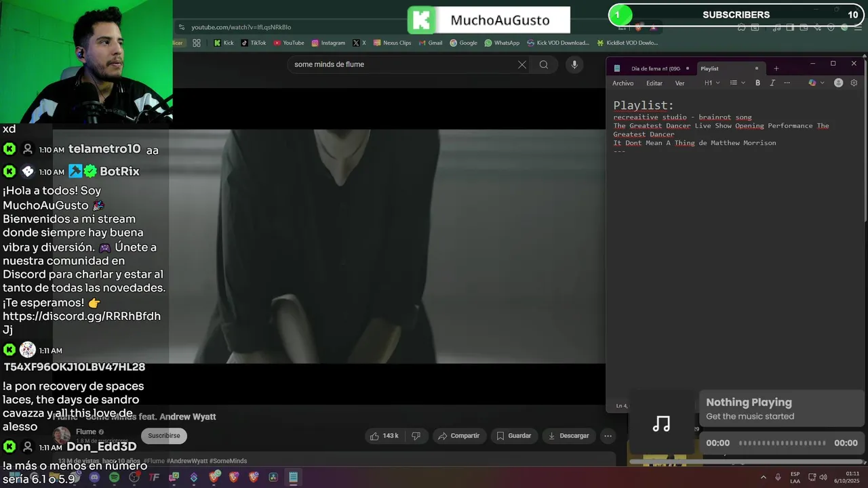Toggle bold formatting in Notepad
This screenshot has width=868, height=488.
click(x=757, y=83)
